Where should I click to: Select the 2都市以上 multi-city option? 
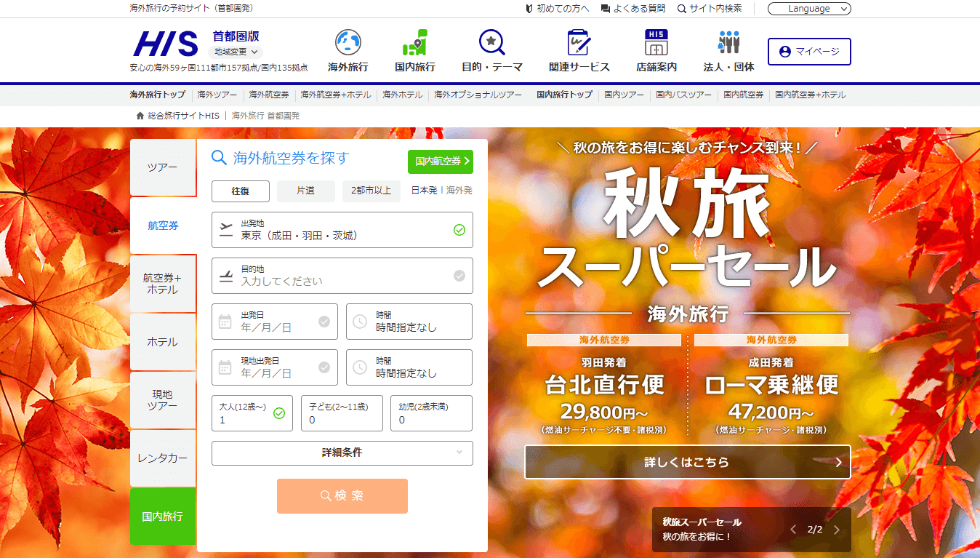[371, 191]
